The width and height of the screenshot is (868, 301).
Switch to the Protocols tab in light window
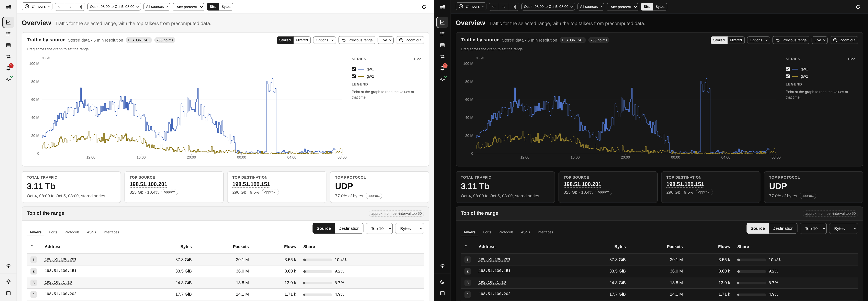pos(72,232)
